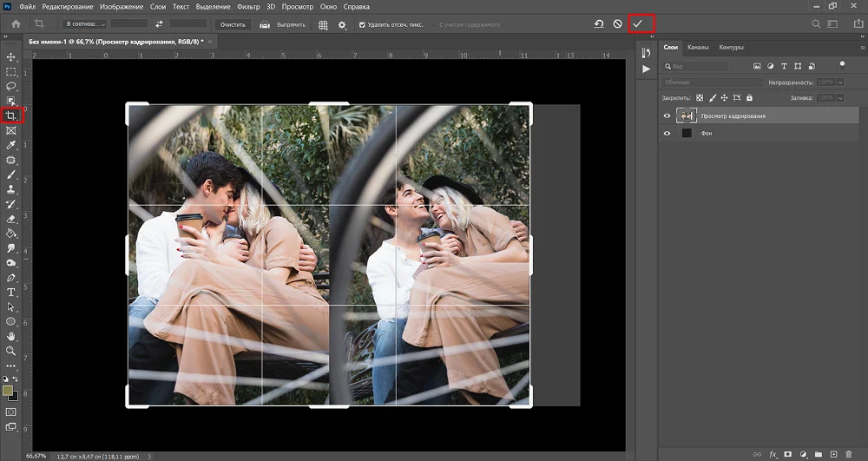Open the search magnifier in options bar
The width and height of the screenshot is (868, 461).
click(x=816, y=24)
